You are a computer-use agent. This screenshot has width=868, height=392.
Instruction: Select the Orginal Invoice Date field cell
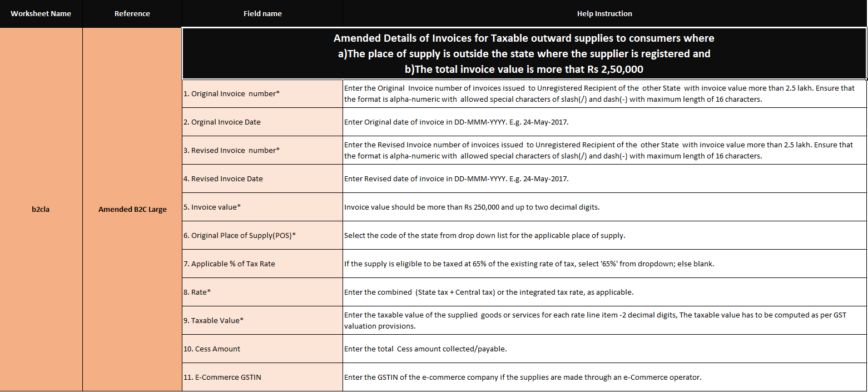pyautogui.click(x=262, y=122)
